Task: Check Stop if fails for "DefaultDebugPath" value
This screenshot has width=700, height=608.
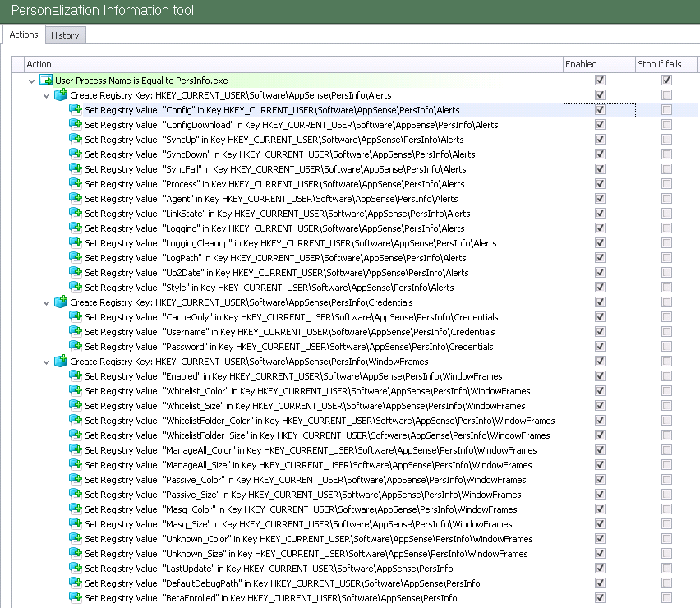Action: coord(666,583)
